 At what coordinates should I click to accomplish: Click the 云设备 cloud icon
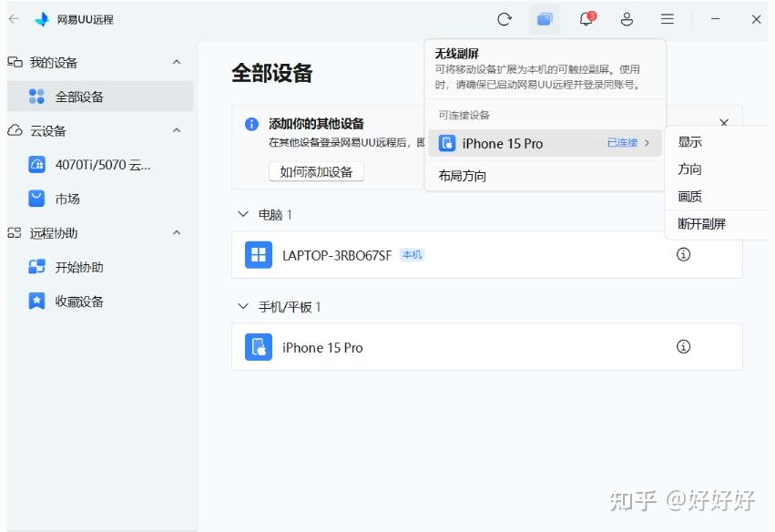click(15, 130)
